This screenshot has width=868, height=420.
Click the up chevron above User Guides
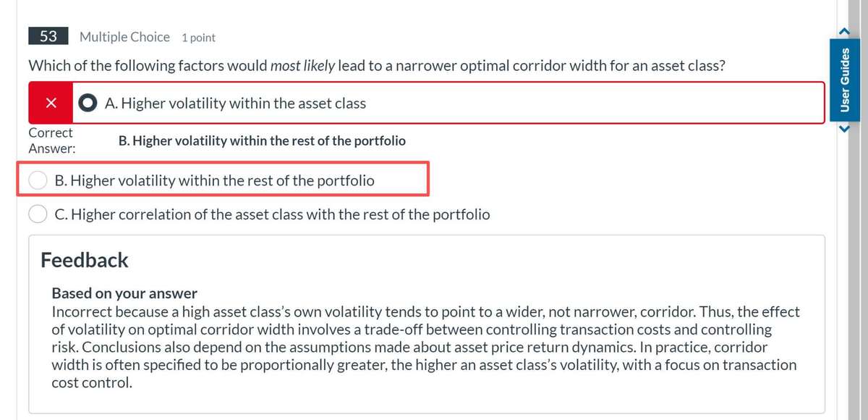point(843,30)
